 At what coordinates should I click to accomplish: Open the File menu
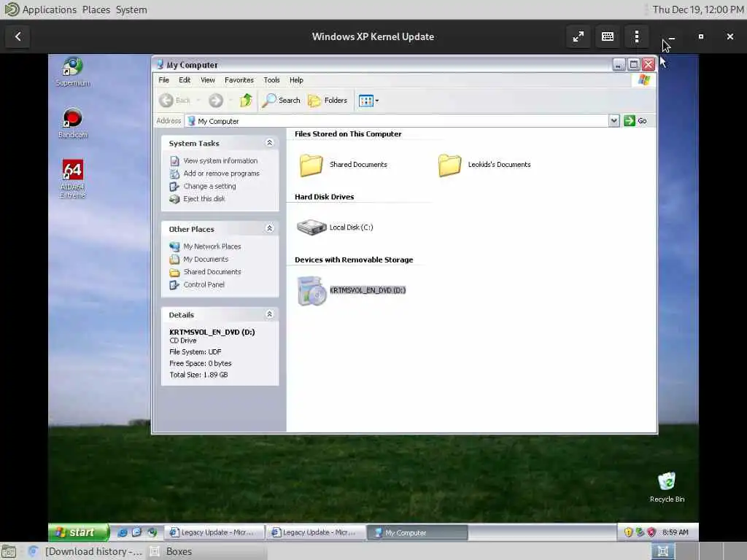click(x=163, y=80)
